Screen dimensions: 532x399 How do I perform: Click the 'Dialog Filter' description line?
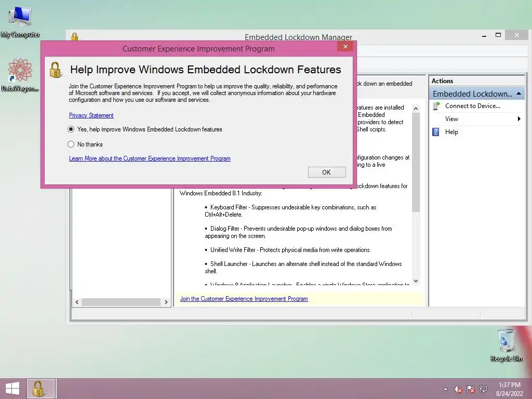[298, 232]
